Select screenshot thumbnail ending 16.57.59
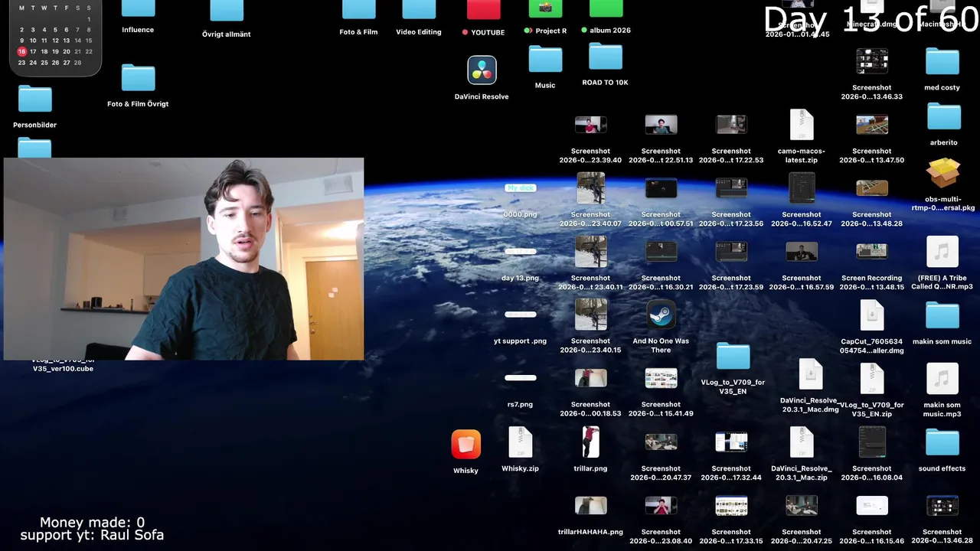980x551 pixels. click(802, 251)
